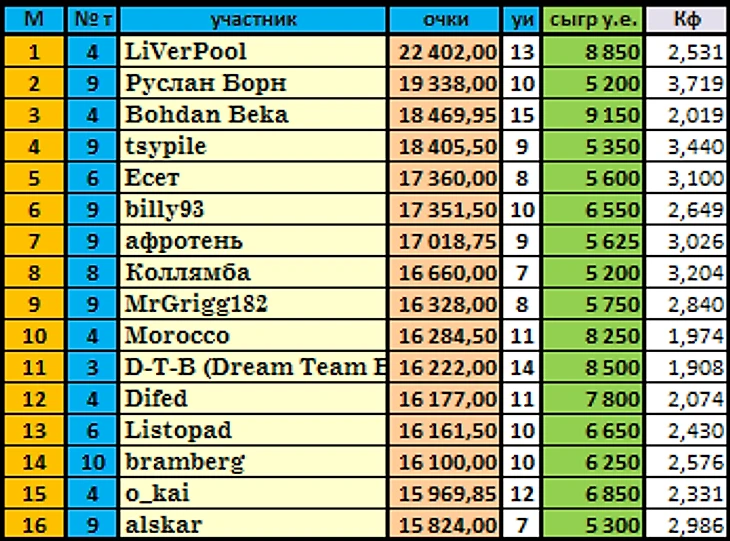Click the Morocco participant cell

coord(253,336)
